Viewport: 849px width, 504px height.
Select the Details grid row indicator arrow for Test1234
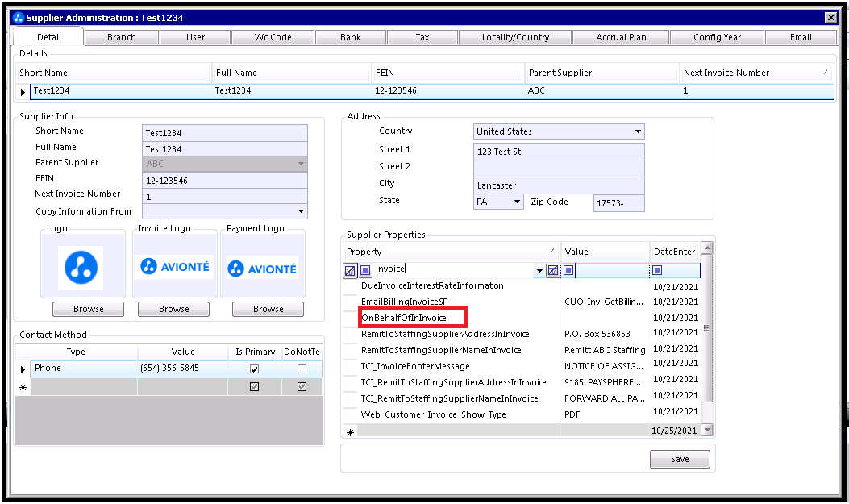[23, 91]
